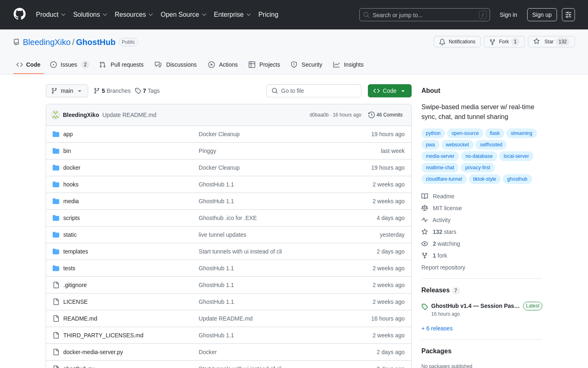The height and width of the screenshot is (368, 588).
Task: Open the command palette icon in header
Action: click(568, 15)
